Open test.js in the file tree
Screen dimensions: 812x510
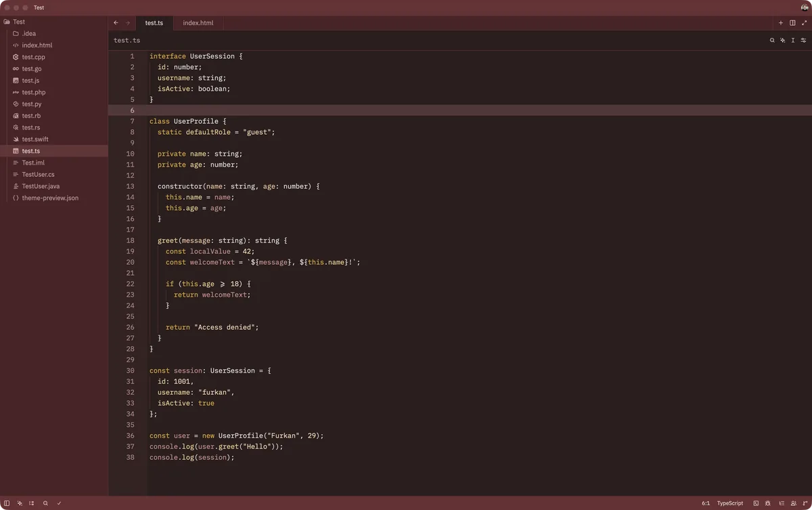pyautogui.click(x=54, y=81)
